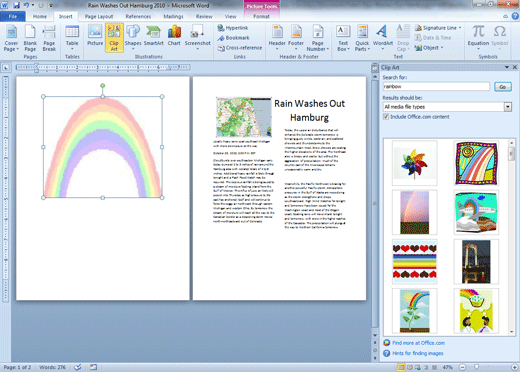The width and height of the screenshot is (520, 372).
Task: Adjust the zoom slider in status bar
Action: point(477,367)
